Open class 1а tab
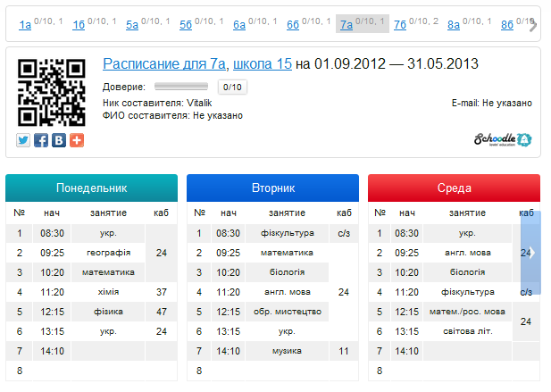551x392 pixels. coord(25,25)
